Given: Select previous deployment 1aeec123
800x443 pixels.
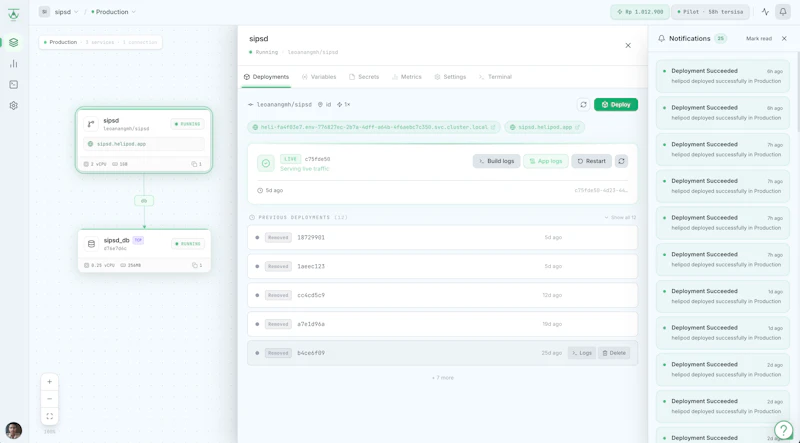Looking at the screenshot, I should point(442,266).
